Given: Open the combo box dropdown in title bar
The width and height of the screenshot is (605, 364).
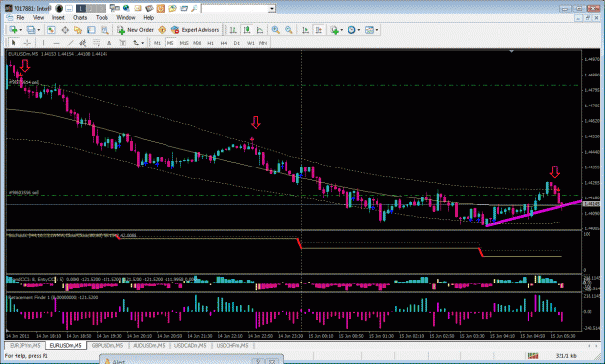Looking at the screenshot, I should [x=272, y=8].
